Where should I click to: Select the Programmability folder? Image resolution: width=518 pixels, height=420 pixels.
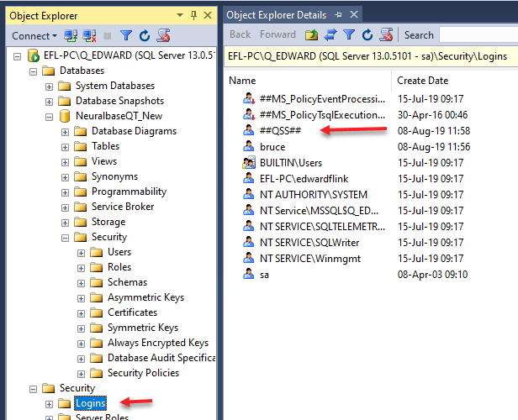(129, 192)
